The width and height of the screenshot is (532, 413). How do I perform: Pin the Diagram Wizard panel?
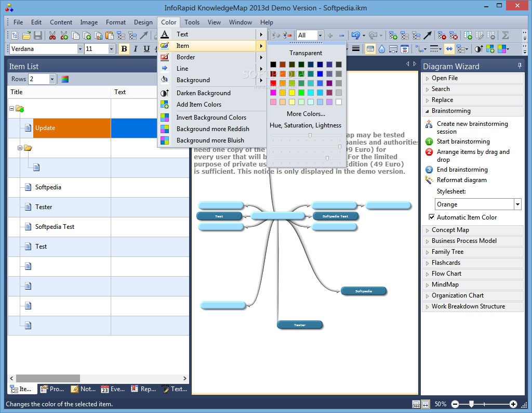point(520,66)
